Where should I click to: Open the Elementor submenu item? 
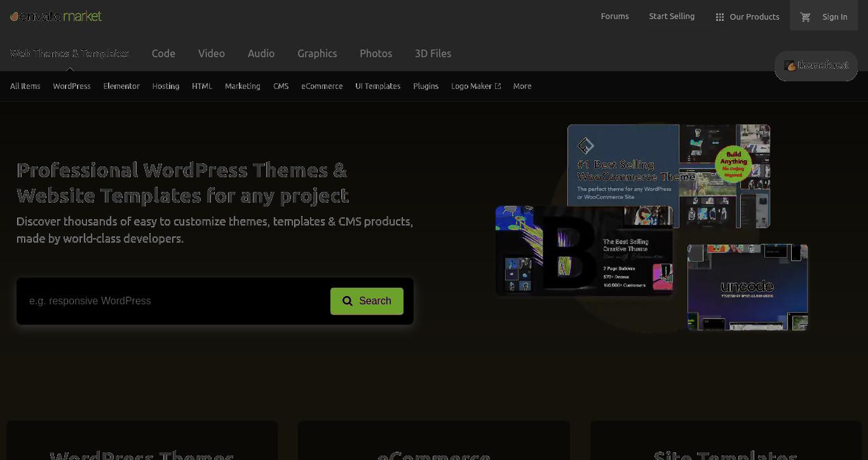(121, 86)
